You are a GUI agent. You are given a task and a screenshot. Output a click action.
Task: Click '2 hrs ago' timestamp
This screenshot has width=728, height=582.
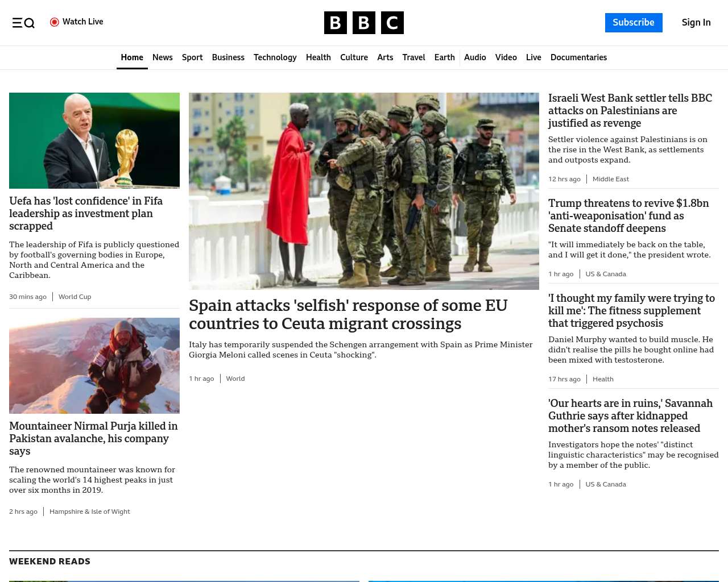point(23,512)
